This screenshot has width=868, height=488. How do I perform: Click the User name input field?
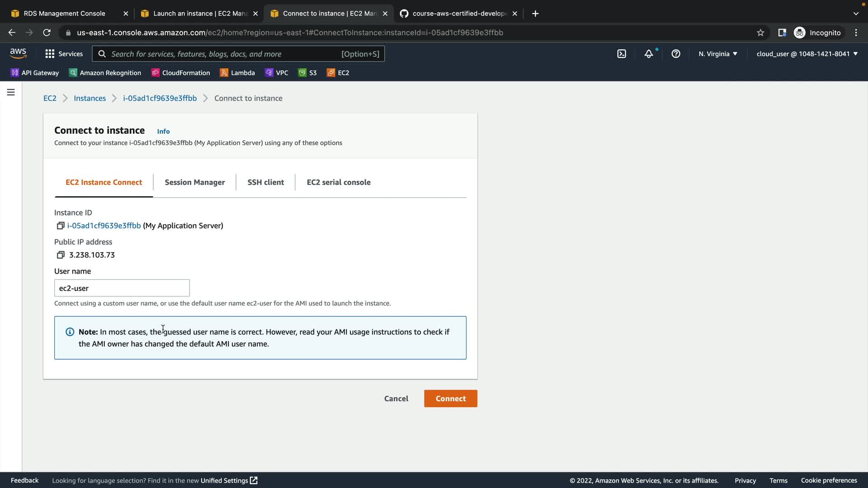coord(122,288)
